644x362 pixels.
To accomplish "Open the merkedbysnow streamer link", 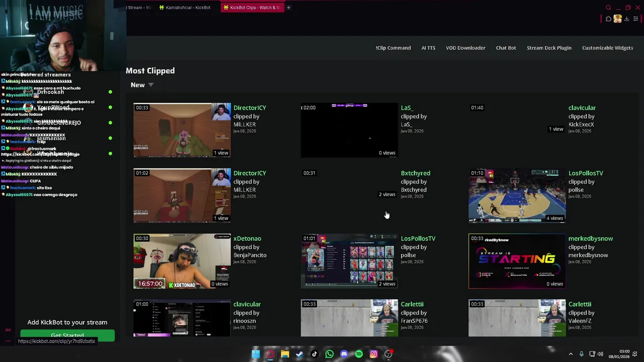I will 591,238.
